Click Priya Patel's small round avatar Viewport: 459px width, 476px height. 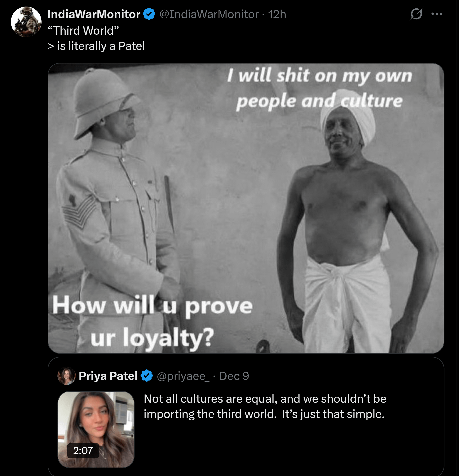pos(66,376)
